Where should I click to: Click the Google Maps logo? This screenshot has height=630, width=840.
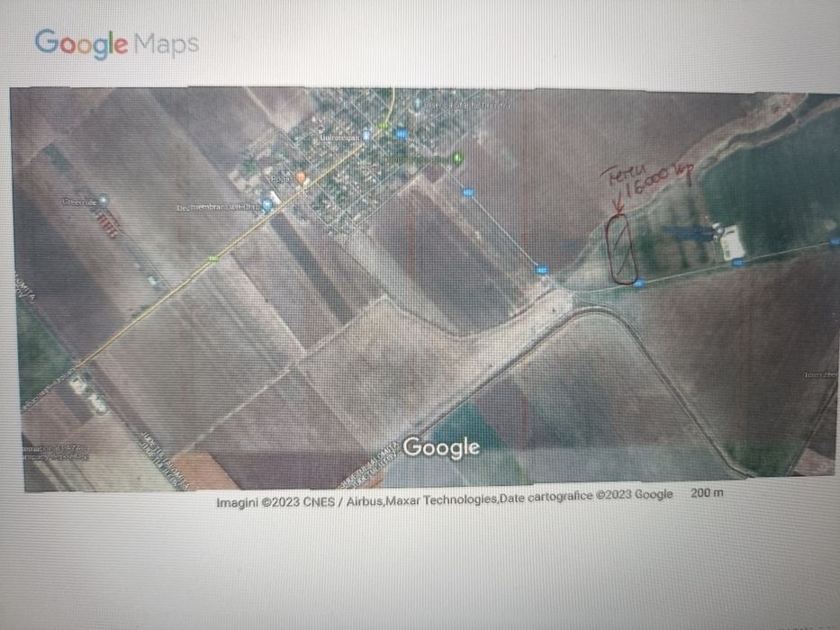[117, 43]
